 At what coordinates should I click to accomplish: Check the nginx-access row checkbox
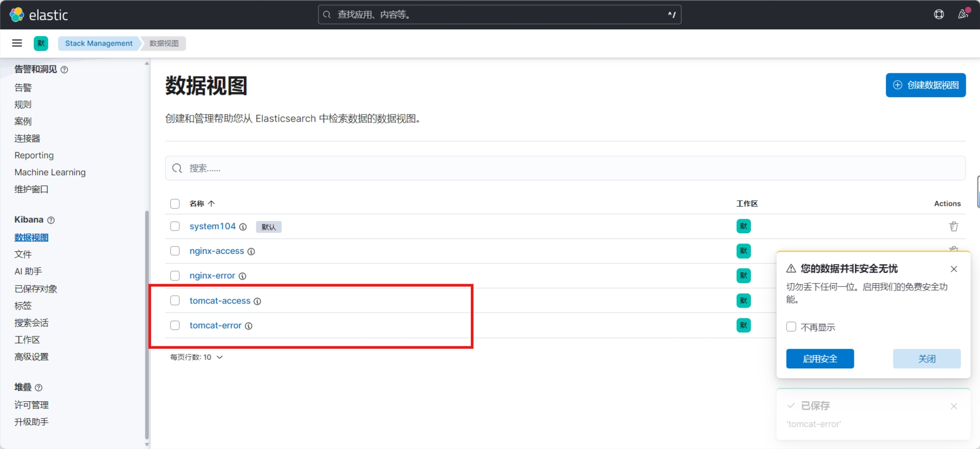pos(175,251)
